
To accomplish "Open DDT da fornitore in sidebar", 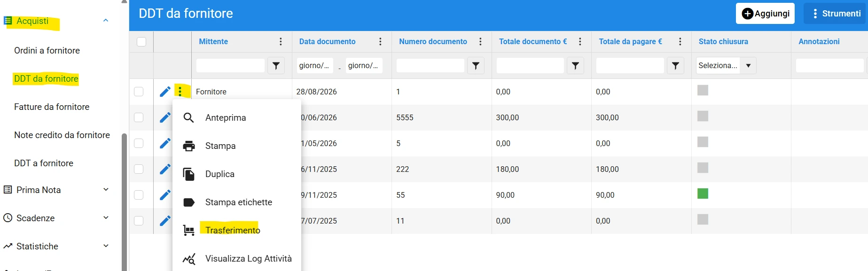I will [46, 79].
